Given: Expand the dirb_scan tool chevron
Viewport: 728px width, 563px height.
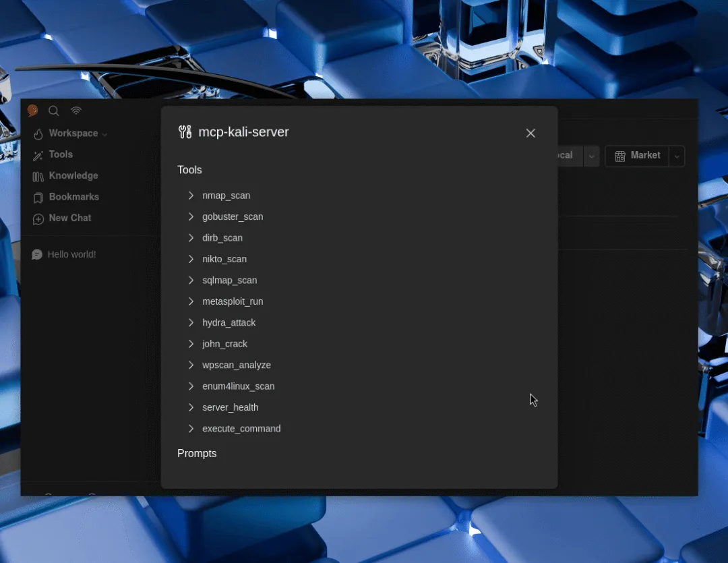Looking at the screenshot, I should point(191,238).
